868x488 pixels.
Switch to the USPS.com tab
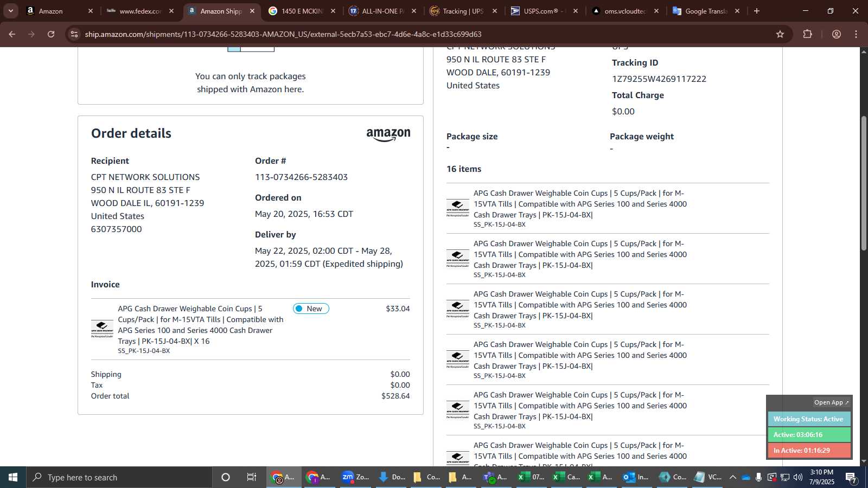[545, 11]
